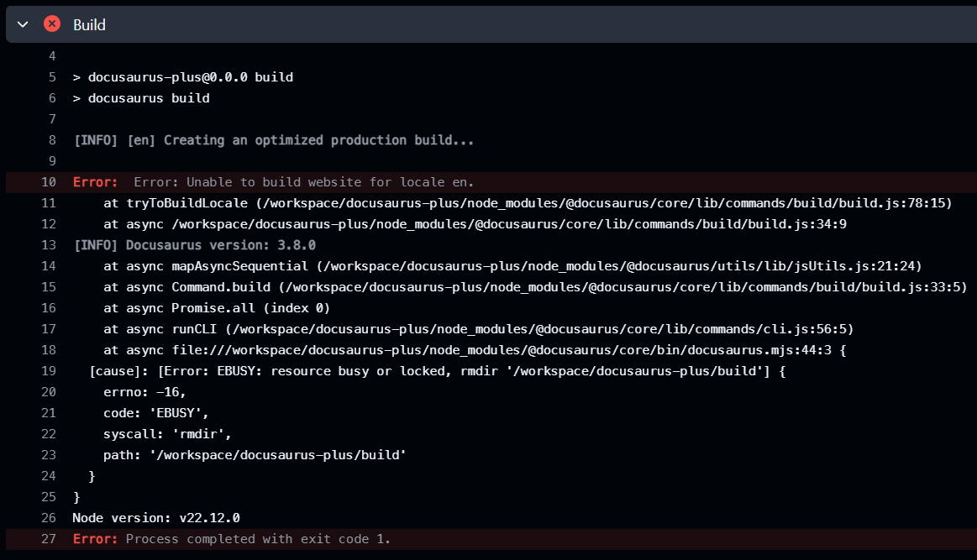Select line number 20
977x560 pixels.
[49, 392]
